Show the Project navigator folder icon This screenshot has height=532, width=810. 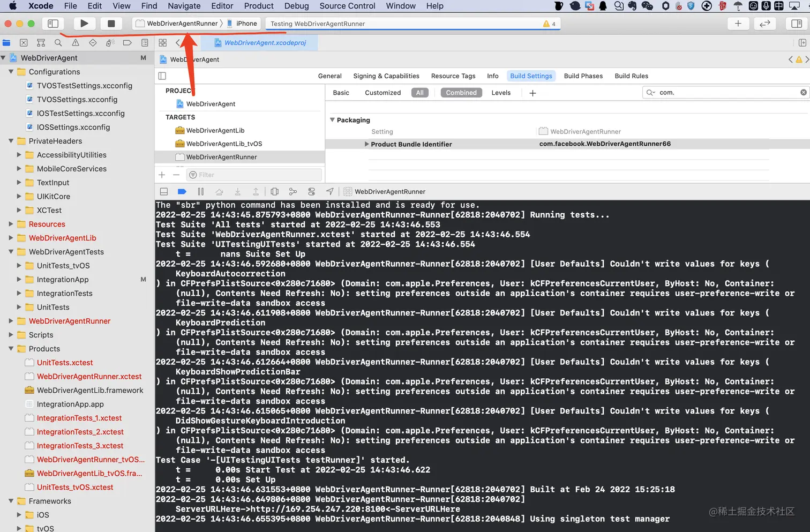6,43
